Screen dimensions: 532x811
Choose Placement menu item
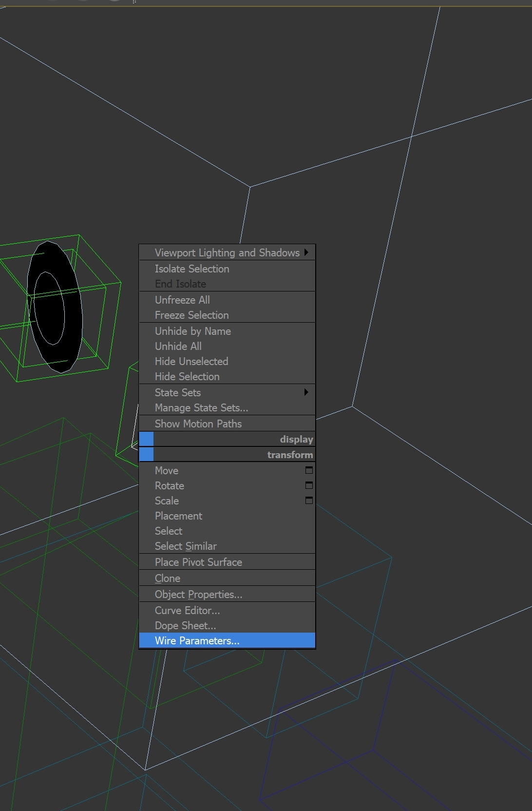[x=227, y=516]
